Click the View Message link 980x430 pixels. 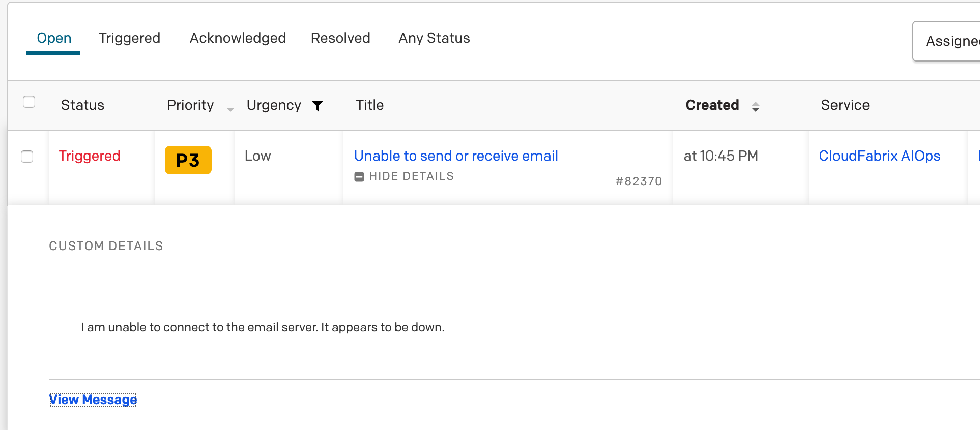point(93,400)
